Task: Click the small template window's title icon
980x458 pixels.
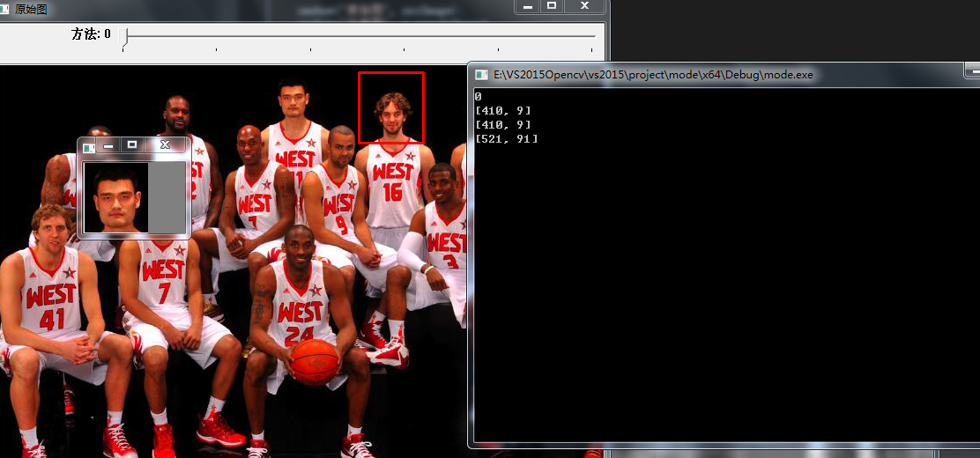Action: [x=89, y=147]
